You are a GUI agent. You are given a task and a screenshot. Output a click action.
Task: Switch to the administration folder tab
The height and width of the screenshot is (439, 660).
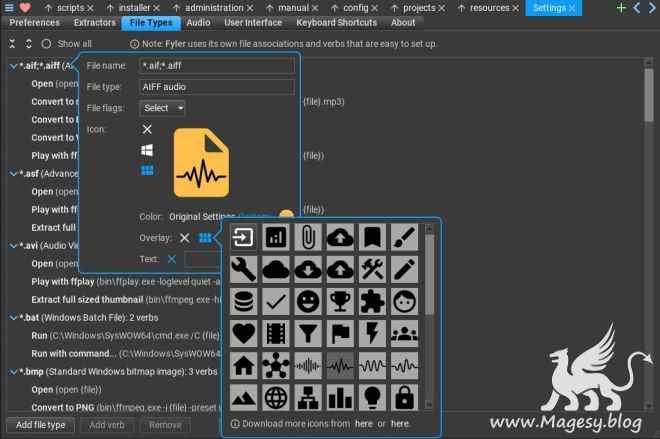214,8
